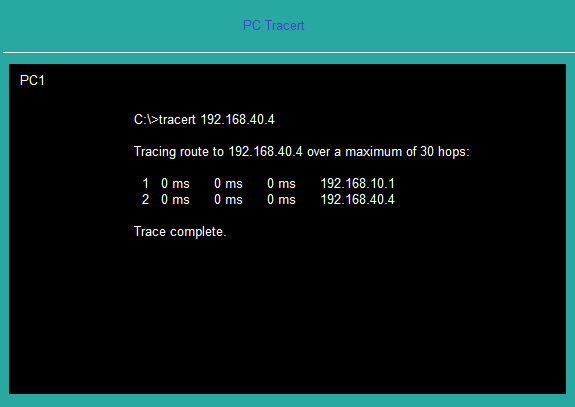Select hop number 1
Screen dimensions: 575x407
[x=146, y=183]
